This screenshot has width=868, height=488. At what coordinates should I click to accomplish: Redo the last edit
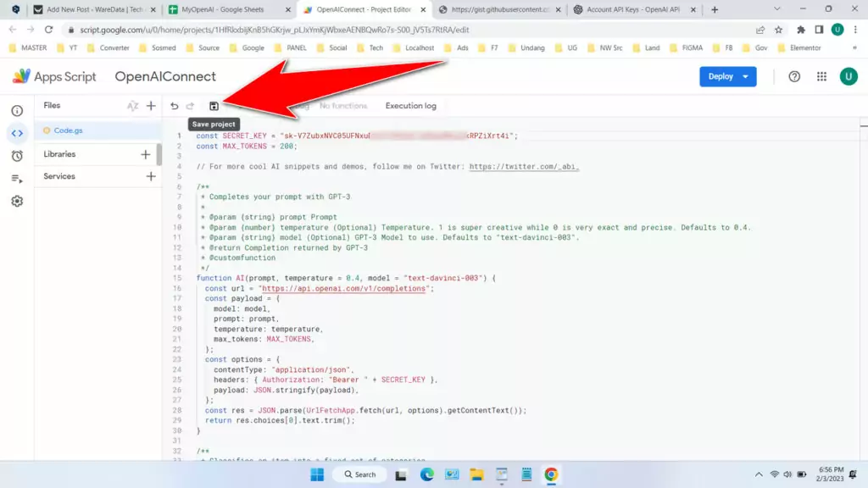191,106
